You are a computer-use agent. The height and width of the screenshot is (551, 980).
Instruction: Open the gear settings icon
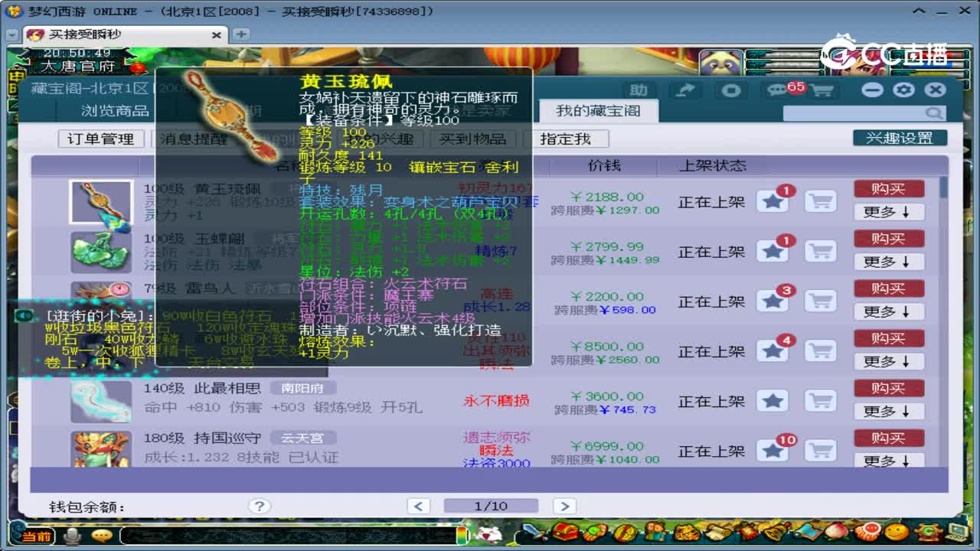coord(903,90)
